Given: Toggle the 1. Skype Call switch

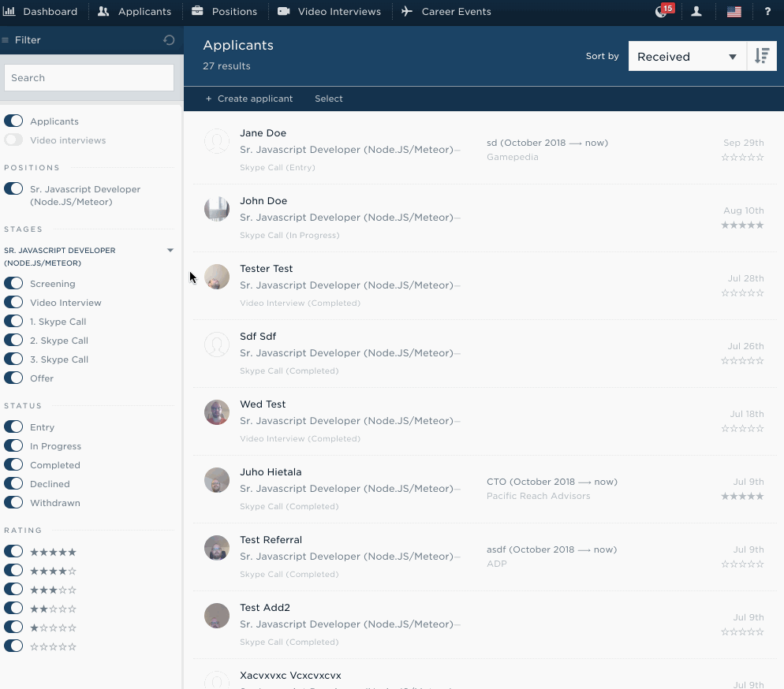Looking at the screenshot, I should point(13,322).
